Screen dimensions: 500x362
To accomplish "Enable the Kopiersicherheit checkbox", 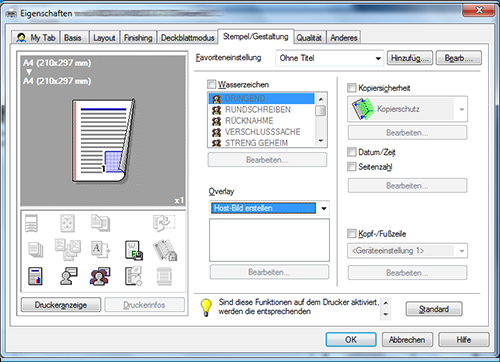I will [x=351, y=88].
